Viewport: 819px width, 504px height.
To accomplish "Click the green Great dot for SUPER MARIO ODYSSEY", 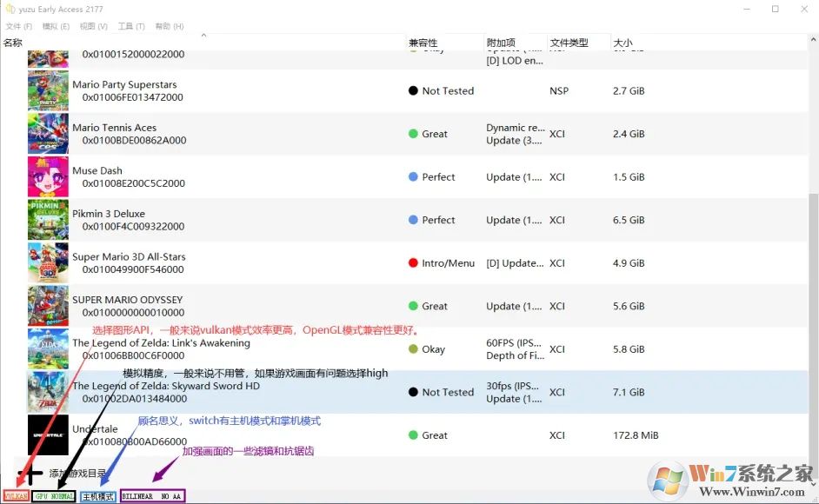I will pyautogui.click(x=413, y=306).
